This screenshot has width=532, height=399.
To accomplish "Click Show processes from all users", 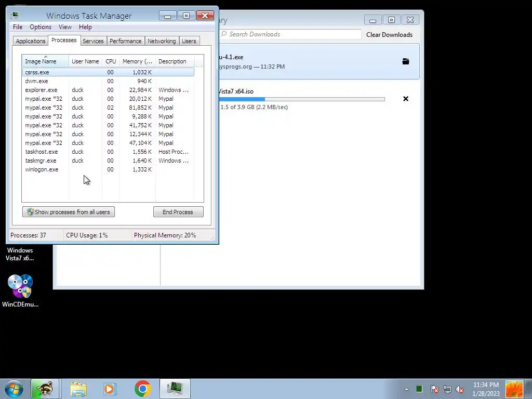I will point(69,212).
